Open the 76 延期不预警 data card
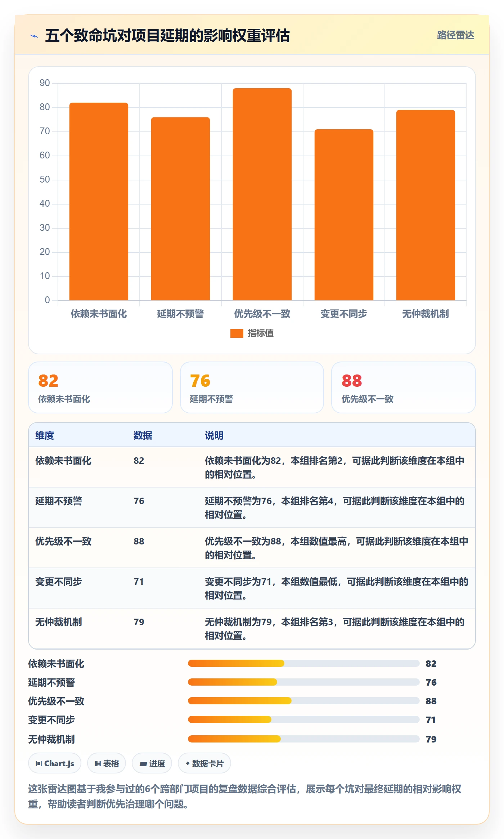 tap(252, 387)
